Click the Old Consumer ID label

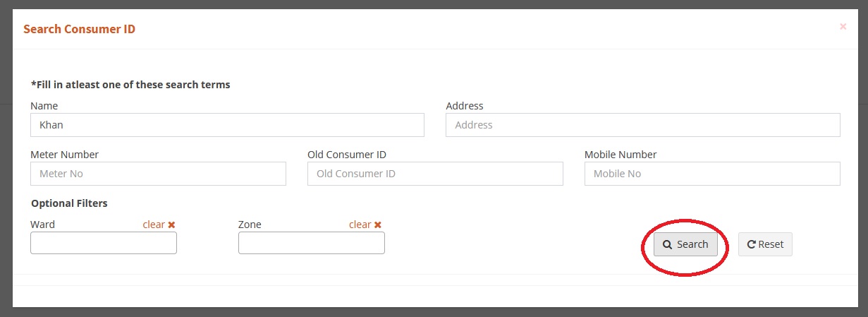point(347,155)
